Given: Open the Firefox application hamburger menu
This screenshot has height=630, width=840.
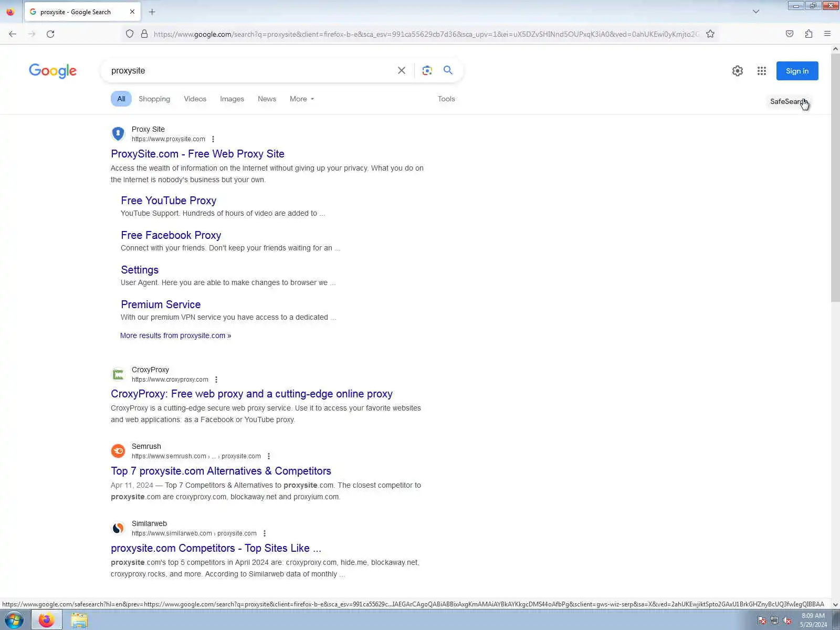Looking at the screenshot, I should 827,34.
